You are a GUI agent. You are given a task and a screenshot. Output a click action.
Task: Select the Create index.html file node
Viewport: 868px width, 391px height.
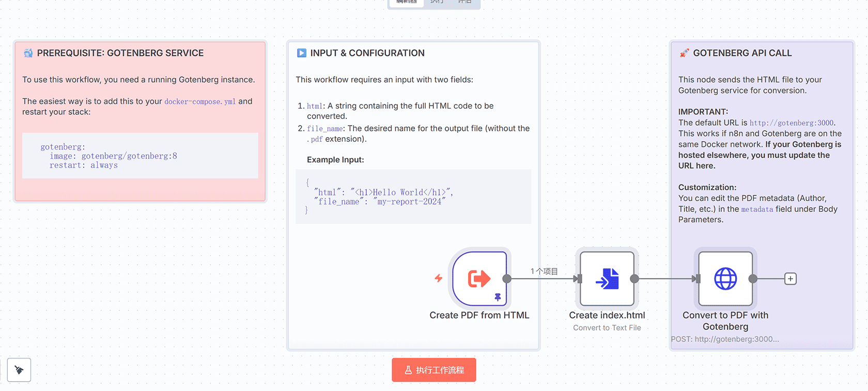[x=607, y=278]
